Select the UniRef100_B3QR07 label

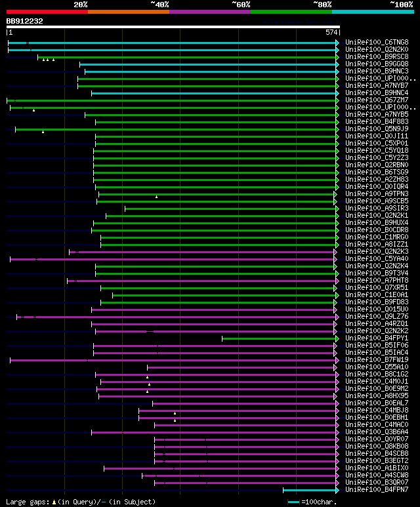377,483
